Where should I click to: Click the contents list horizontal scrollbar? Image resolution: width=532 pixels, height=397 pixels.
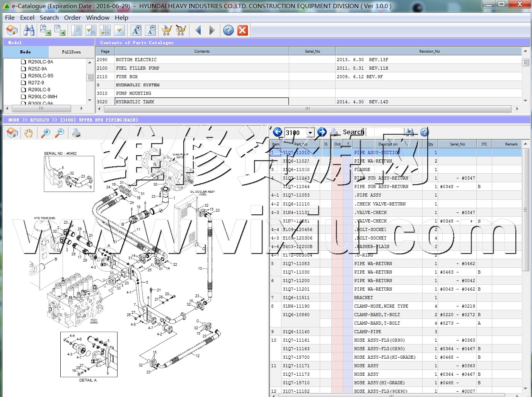[x=307, y=109]
